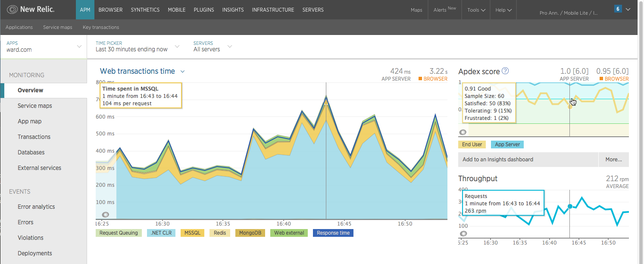Click the 424 ms App Server value
Screen dimensions: 644x264
pyautogui.click(x=400, y=71)
